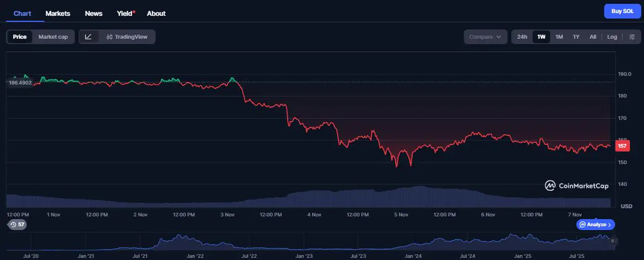Open the News tab
This screenshot has height=260, width=644.
point(94,14)
